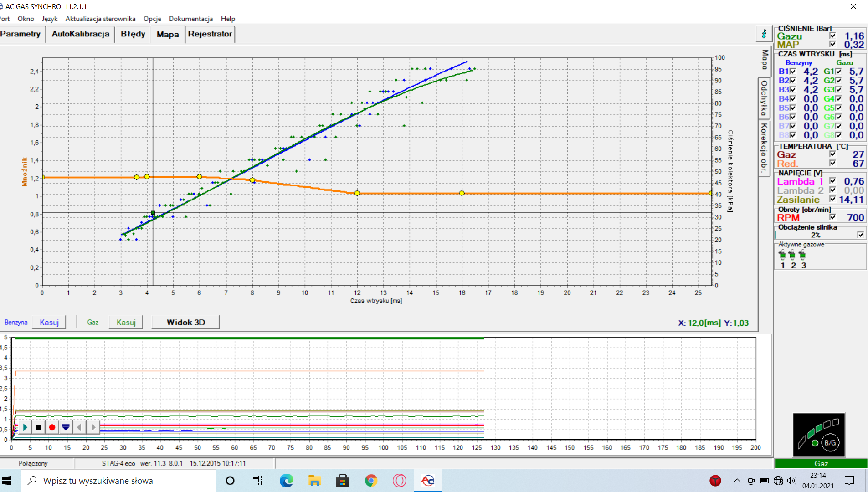Click yellow multiplier map point at 8 ms

point(252,180)
